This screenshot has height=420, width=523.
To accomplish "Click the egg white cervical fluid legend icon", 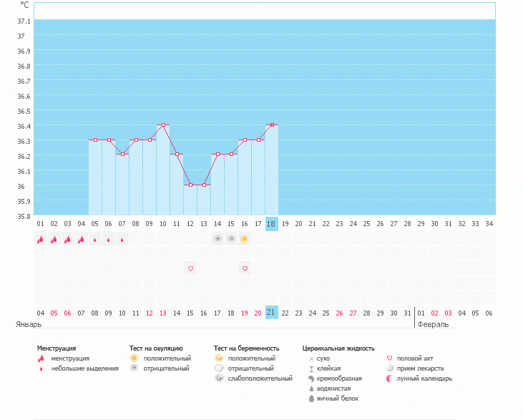I will [x=311, y=399].
